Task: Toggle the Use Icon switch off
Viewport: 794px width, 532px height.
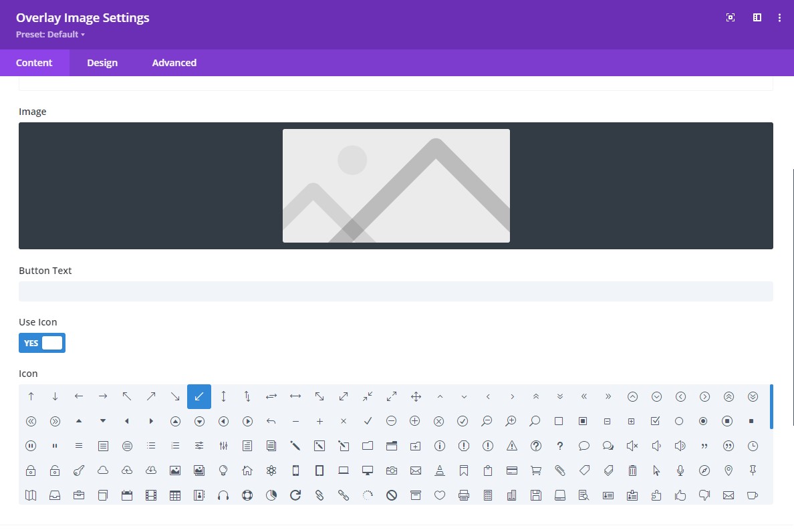Action: [x=42, y=343]
